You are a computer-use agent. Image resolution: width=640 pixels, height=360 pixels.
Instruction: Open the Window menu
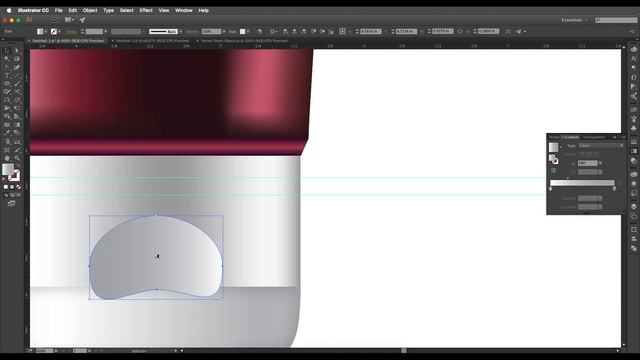[184, 10]
